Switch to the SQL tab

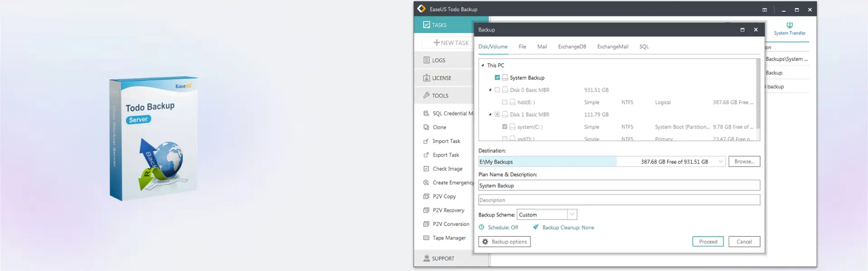click(x=644, y=47)
